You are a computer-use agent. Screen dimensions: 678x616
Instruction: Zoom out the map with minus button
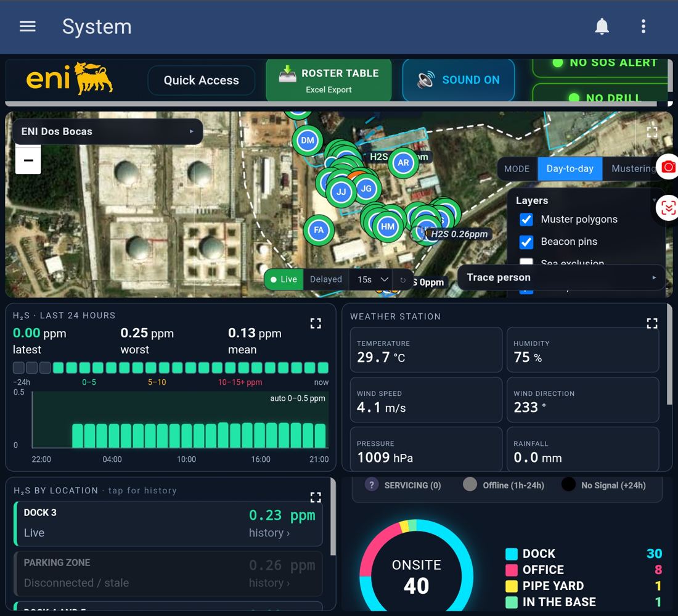pyautogui.click(x=28, y=160)
